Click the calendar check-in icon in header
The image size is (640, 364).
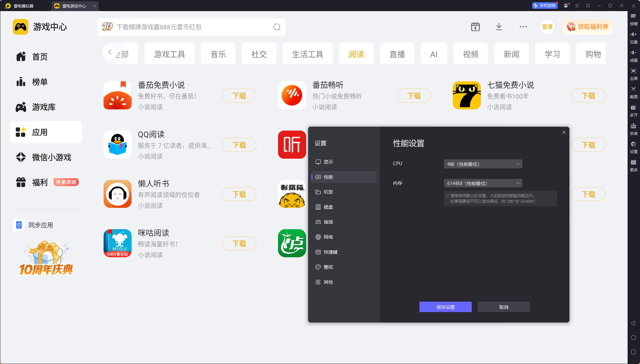pos(475,27)
